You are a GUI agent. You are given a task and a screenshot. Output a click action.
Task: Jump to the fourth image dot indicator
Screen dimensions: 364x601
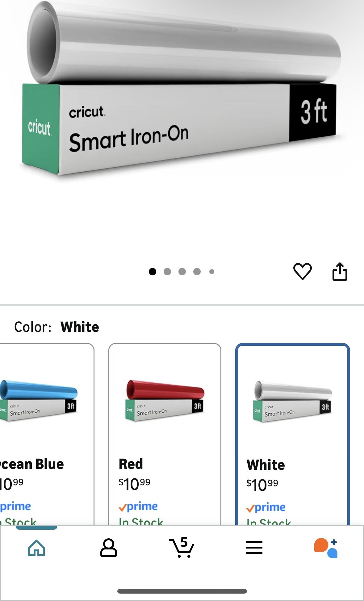(197, 272)
